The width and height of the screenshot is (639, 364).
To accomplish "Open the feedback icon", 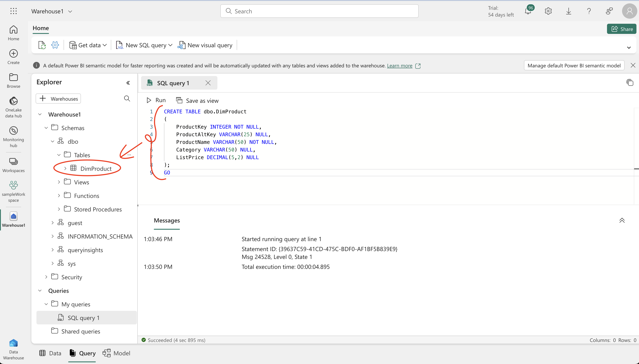I will [x=609, y=11].
